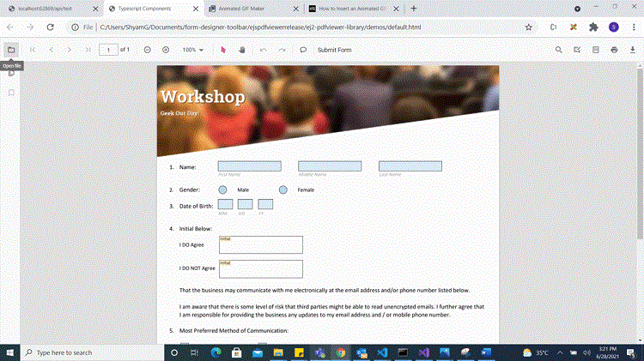Image resolution: width=644 pixels, height=361 pixels.
Task: Show hidden system tray icons chevron
Action: tap(560, 352)
